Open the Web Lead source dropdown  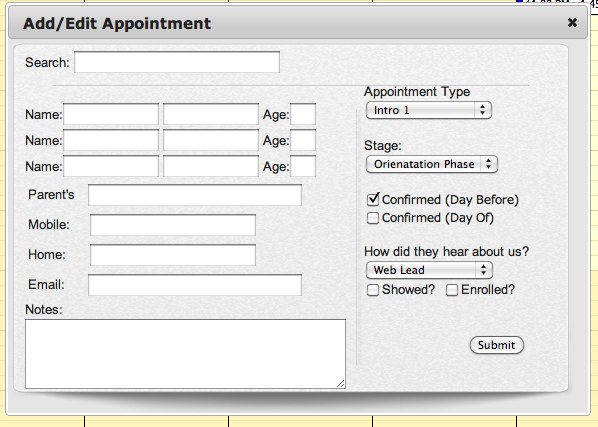coord(429,270)
